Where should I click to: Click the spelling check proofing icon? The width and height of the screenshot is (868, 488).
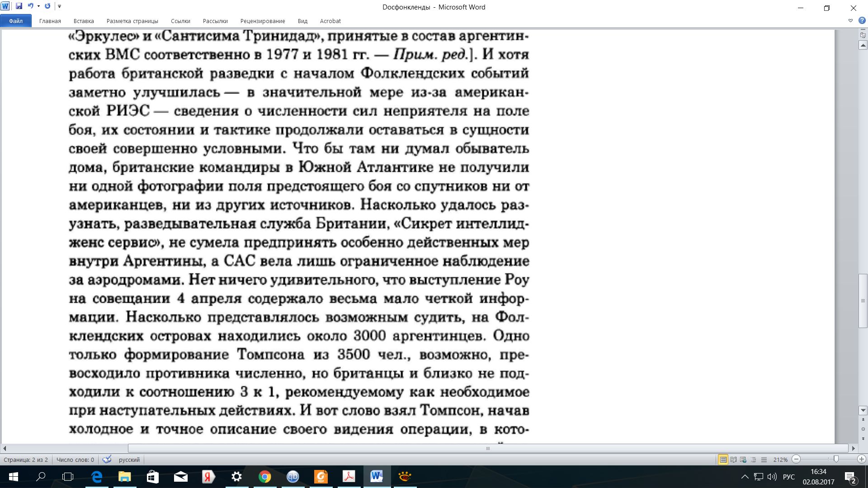point(107,460)
